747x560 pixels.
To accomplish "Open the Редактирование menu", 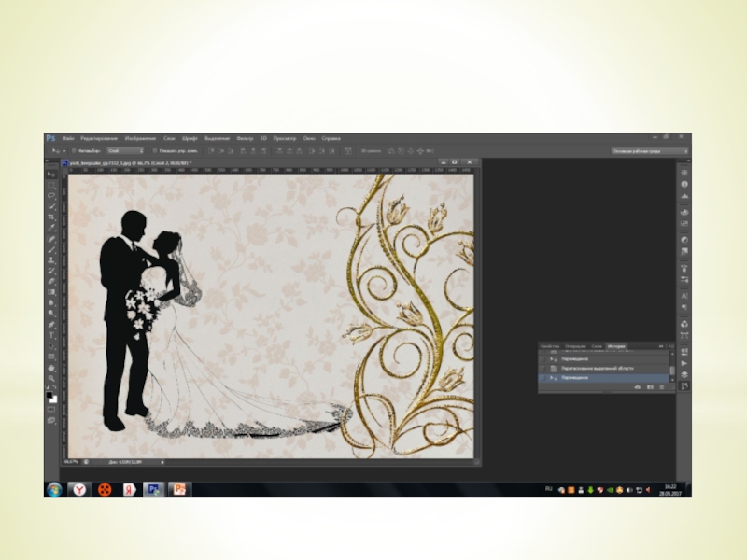I will [x=99, y=138].
